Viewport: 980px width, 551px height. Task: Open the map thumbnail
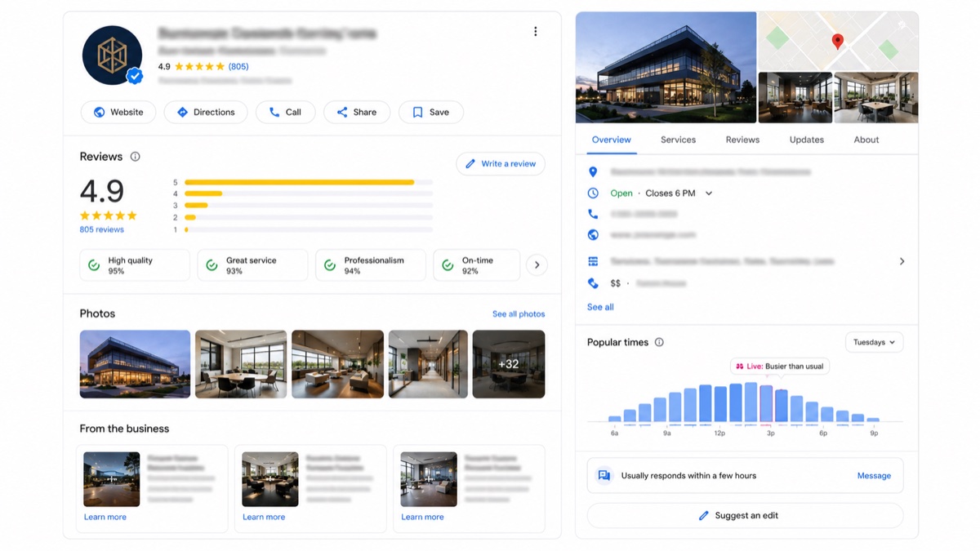pyautogui.click(x=838, y=41)
